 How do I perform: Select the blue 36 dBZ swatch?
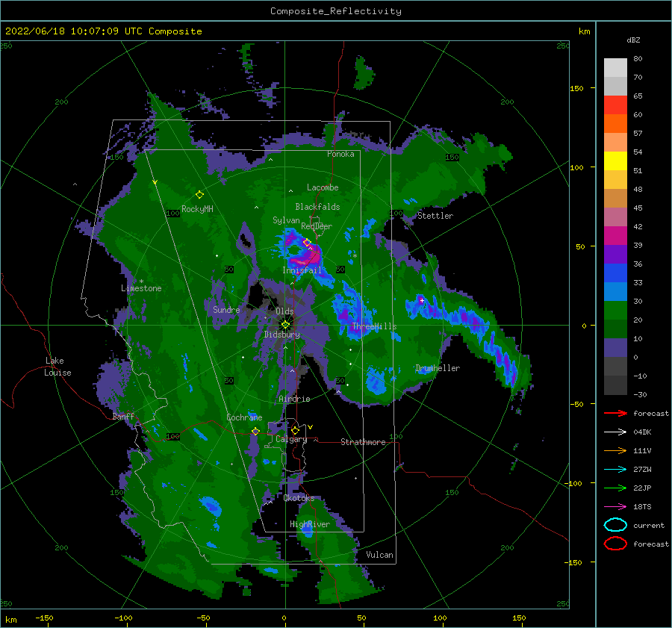click(x=615, y=273)
